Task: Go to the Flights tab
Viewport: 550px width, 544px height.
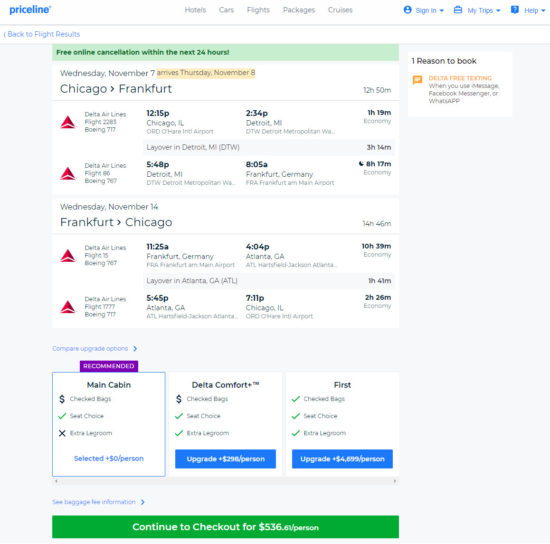Action: pos(258,10)
